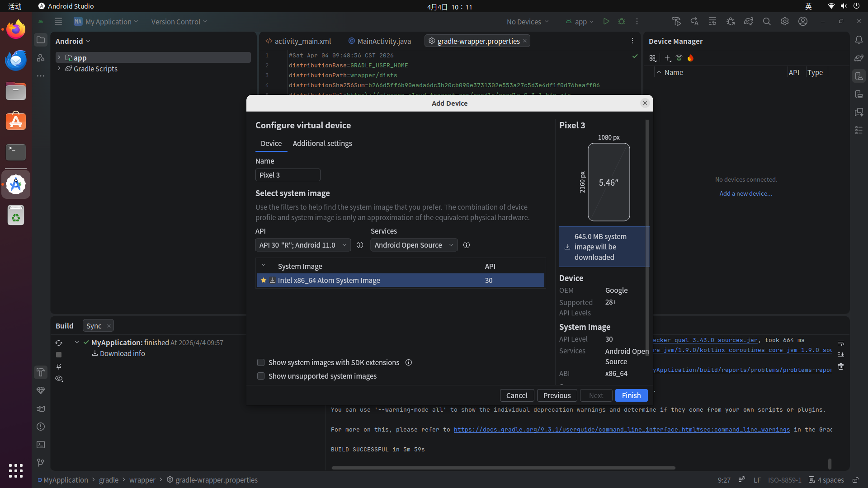Toggle the build view eye icon

(59, 379)
